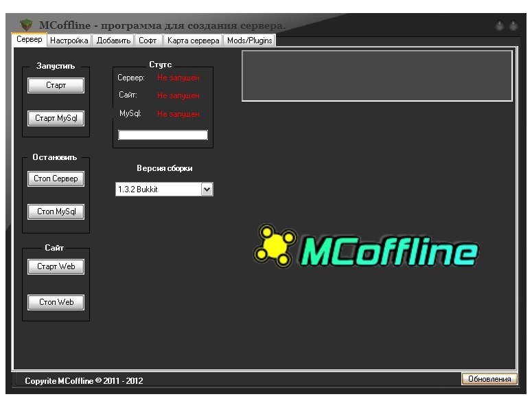Select the Софт tab
The image size is (532, 401).
(x=148, y=41)
